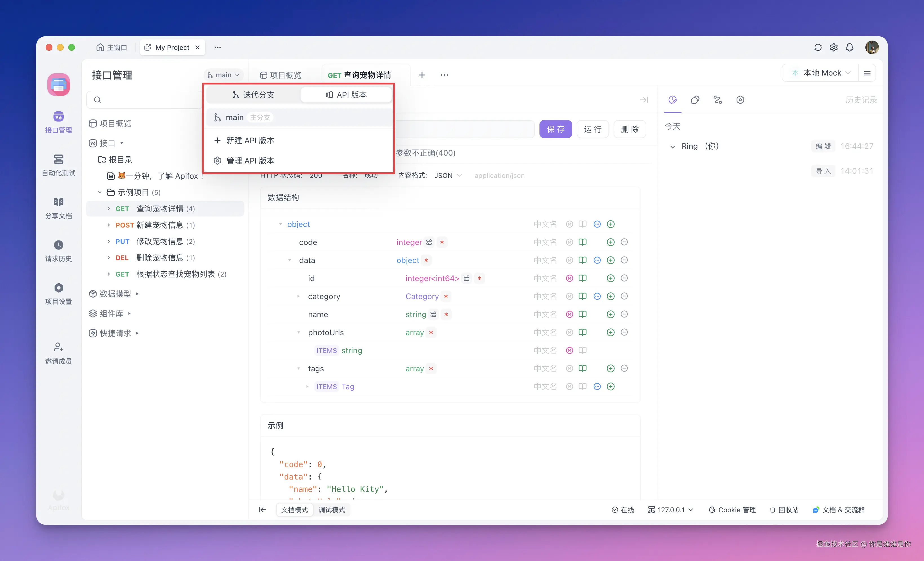The height and width of the screenshot is (561, 924).
Task: Toggle the mock M icon on the id row
Action: coord(569,278)
